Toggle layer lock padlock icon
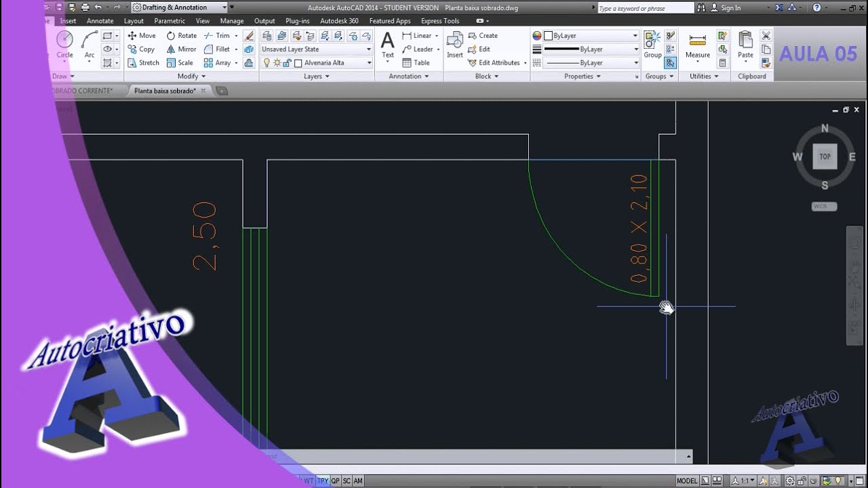The height and width of the screenshot is (488, 868). (x=287, y=62)
